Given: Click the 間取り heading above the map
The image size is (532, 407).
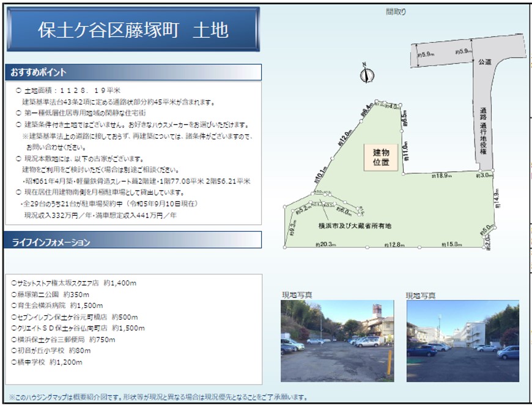Looking at the screenshot, I should 396,12.
